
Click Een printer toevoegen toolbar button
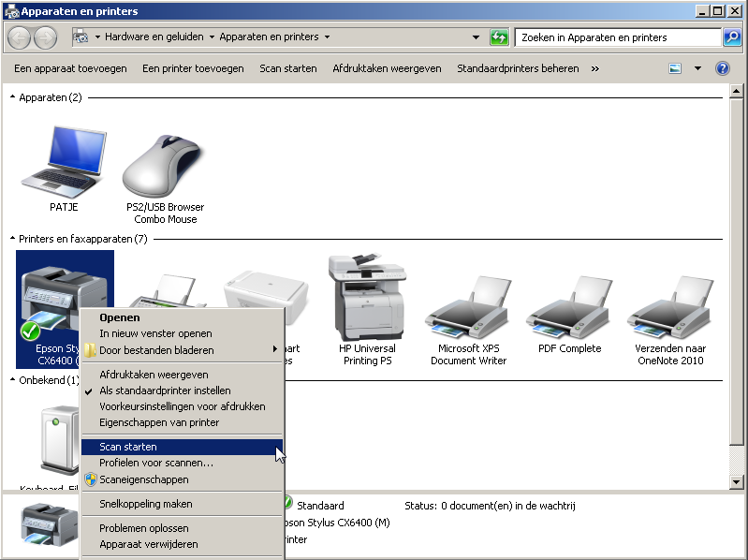pyautogui.click(x=193, y=68)
